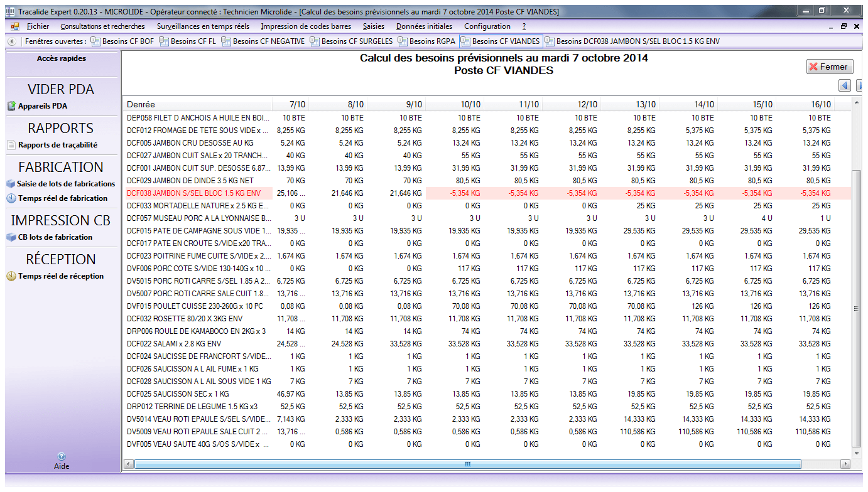Click the 7/10 column header
The width and height of the screenshot is (868, 492).
290,104
